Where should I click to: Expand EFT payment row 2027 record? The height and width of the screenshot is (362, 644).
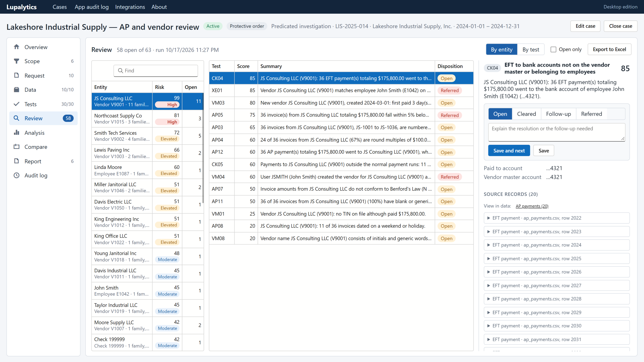[556, 286]
